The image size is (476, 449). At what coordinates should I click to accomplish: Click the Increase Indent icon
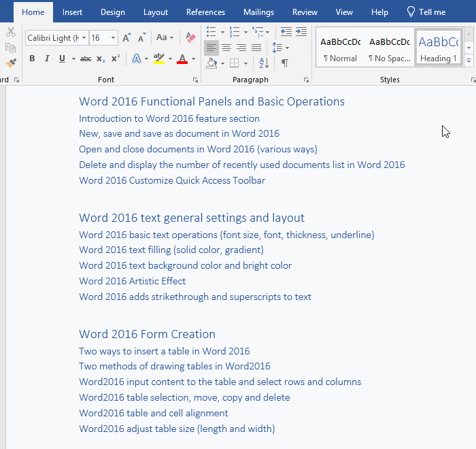pyautogui.click(x=301, y=32)
